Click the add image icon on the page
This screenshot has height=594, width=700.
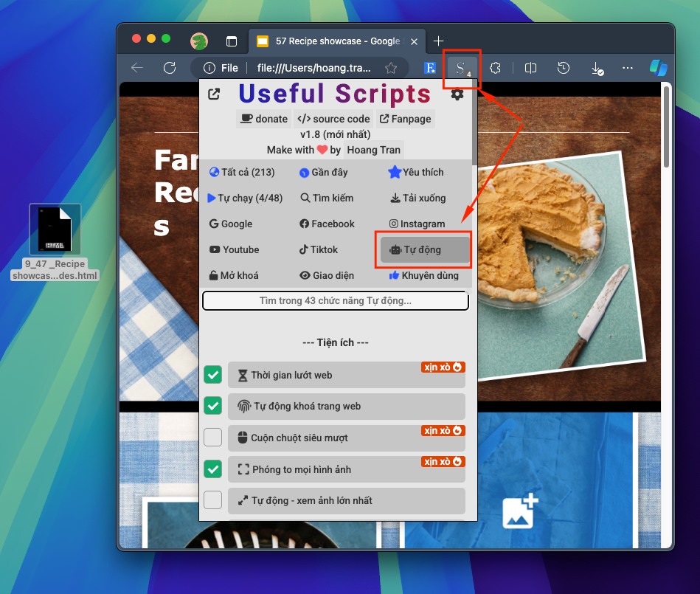click(x=520, y=511)
